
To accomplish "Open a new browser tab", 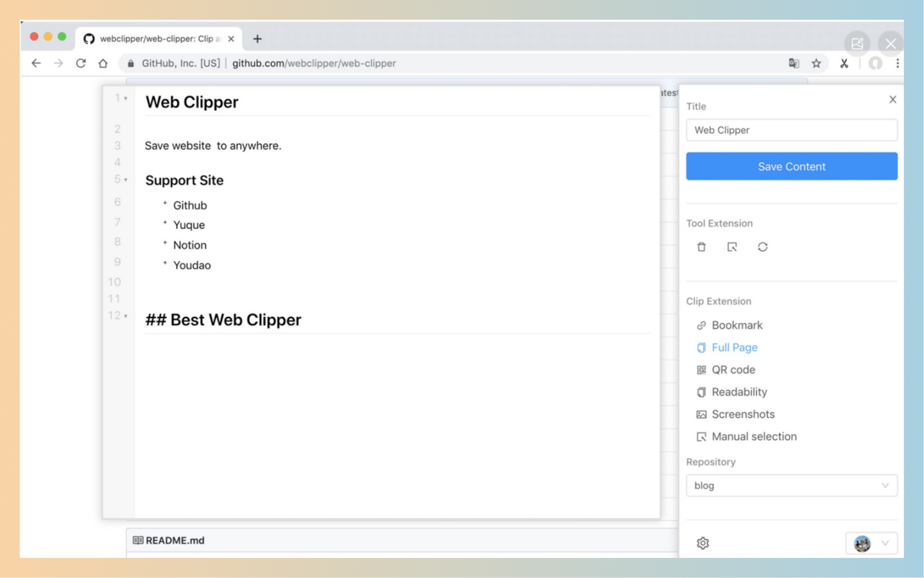I will point(257,38).
